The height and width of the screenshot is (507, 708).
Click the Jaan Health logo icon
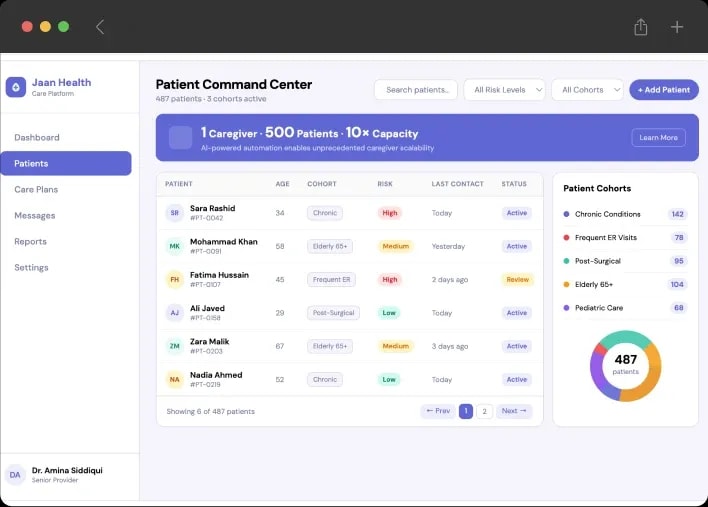point(16,87)
